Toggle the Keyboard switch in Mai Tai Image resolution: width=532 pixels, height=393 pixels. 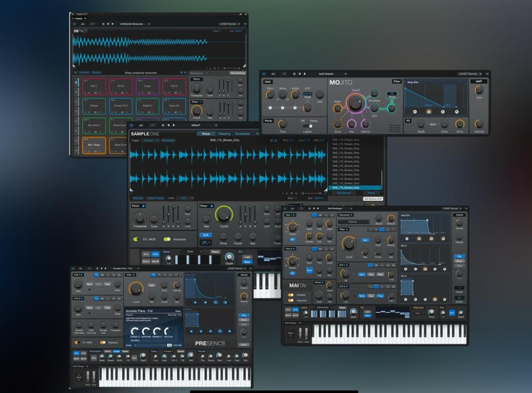point(290,300)
